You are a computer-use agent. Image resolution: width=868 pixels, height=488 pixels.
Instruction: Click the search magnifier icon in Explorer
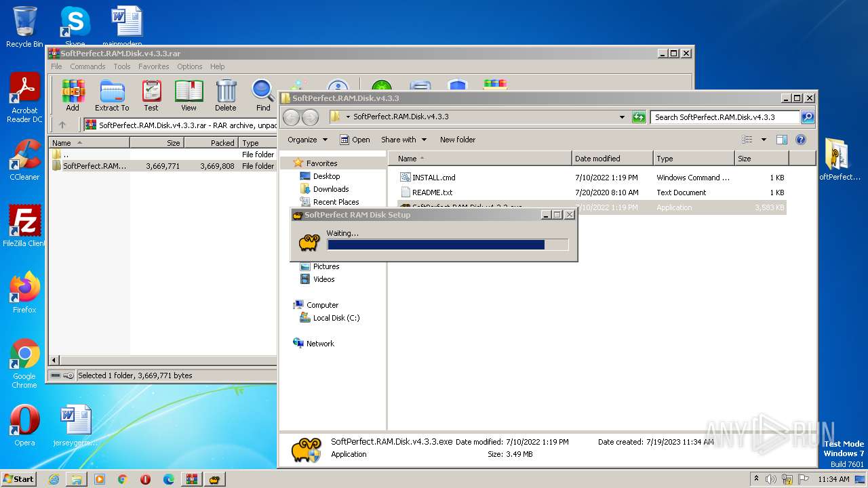click(x=808, y=117)
